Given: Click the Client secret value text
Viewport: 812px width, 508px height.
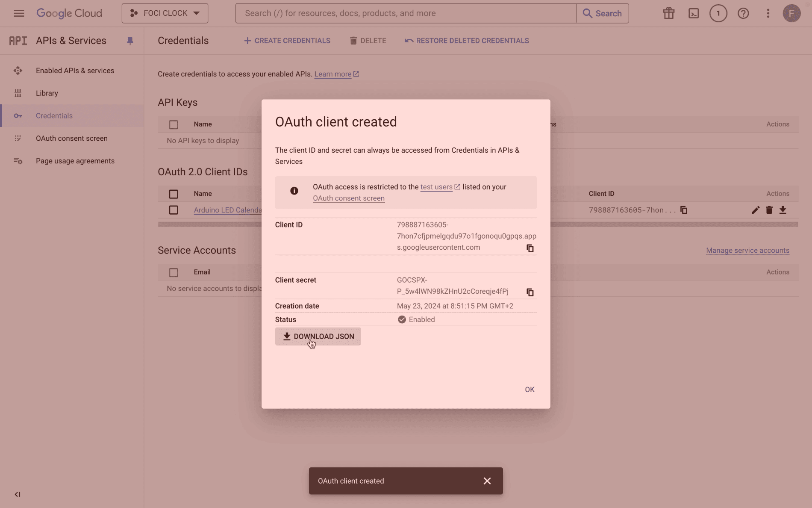Looking at the screenshot, I should click(x=453, y=286).
